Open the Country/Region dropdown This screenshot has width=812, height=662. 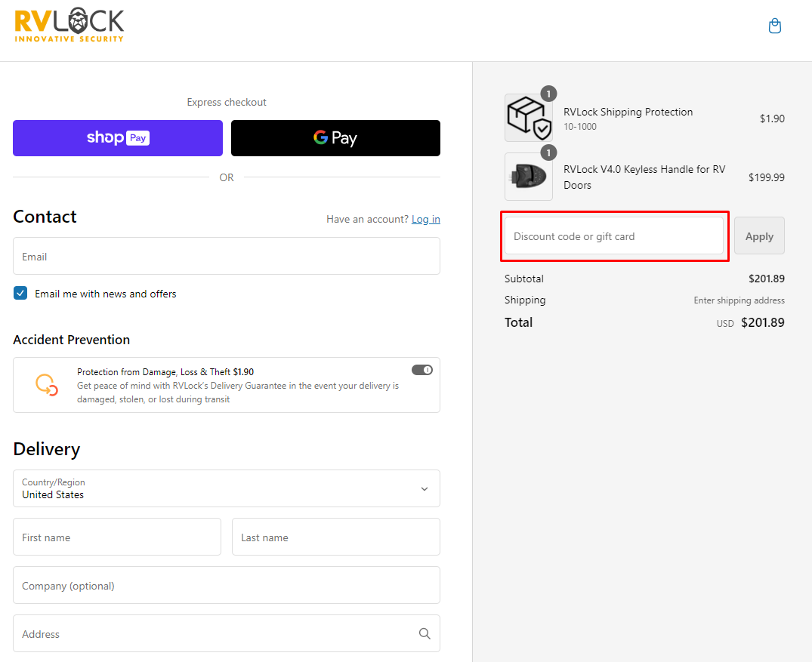(x=227, y=488)
